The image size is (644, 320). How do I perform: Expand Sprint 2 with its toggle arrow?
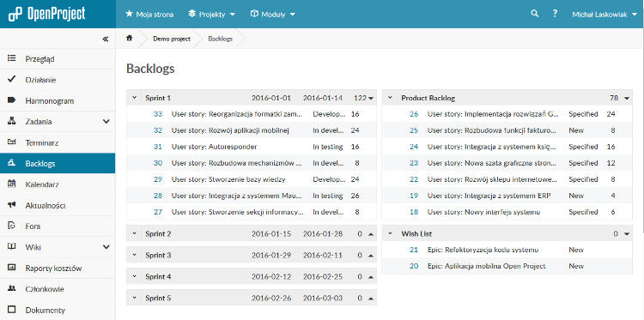click(x=134, y=233)
